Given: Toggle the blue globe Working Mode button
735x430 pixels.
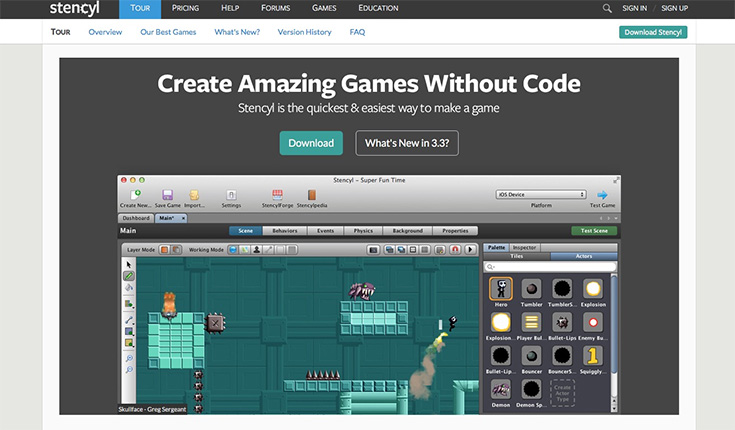Looking at the screenshot, I should (233, 250).
